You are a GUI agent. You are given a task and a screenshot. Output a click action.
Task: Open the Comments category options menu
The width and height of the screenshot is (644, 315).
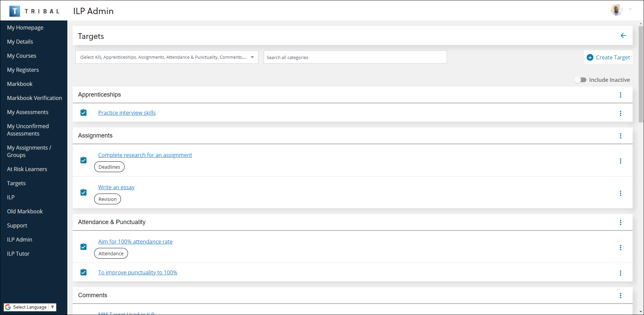click(x=621, y=296)
